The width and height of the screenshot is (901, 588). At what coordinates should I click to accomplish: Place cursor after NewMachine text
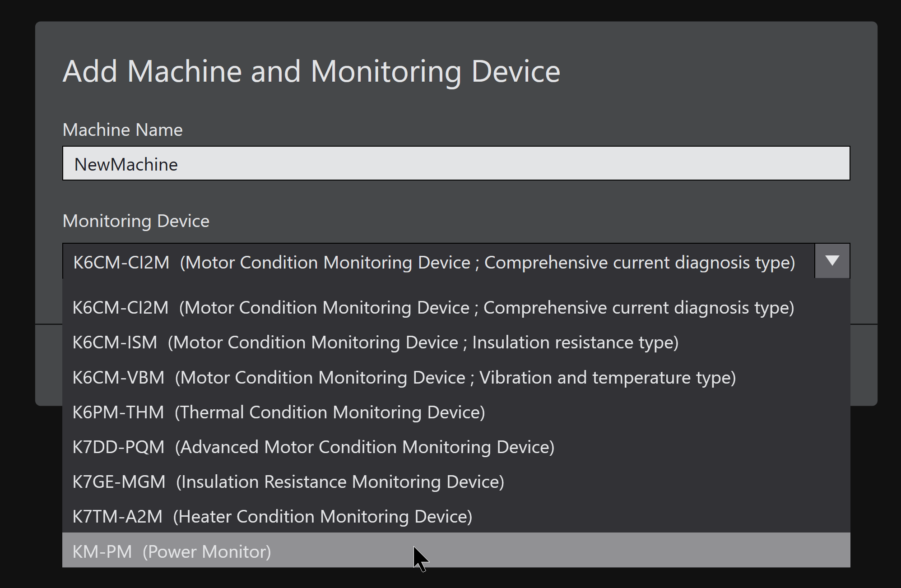(179, 164)
